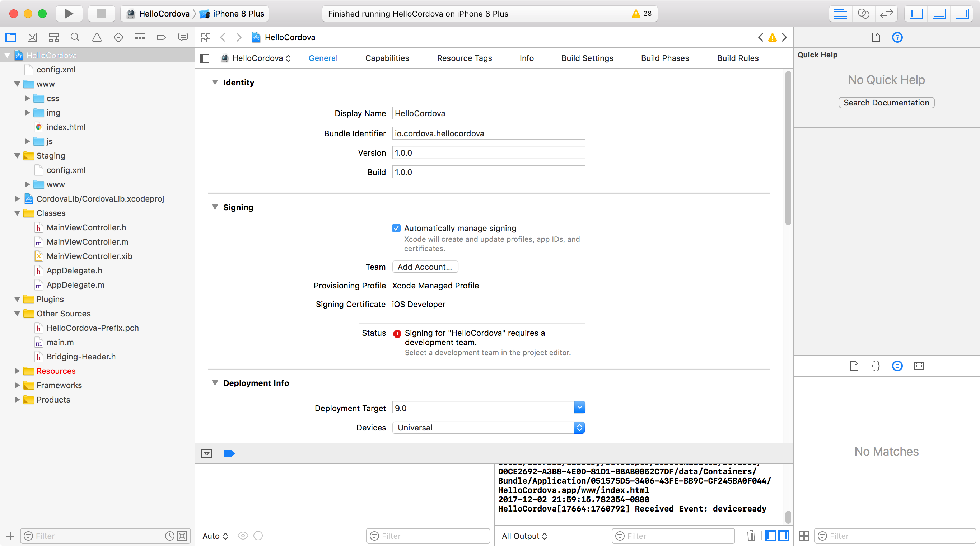
Task: Click the Build Rules tab
Action: [738, 58]
